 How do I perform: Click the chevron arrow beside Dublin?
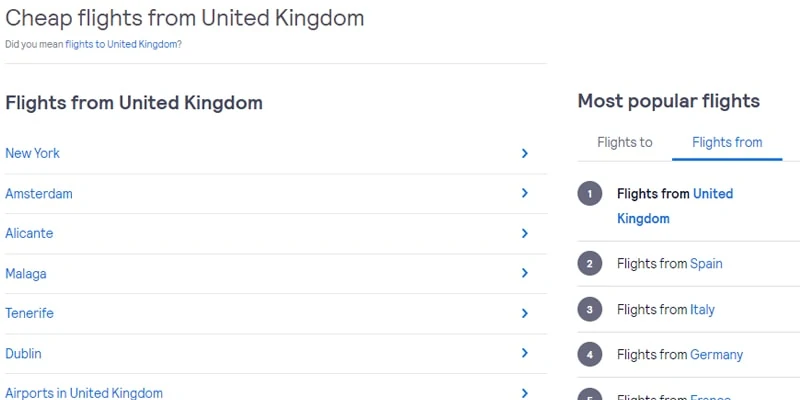(524, 353)
